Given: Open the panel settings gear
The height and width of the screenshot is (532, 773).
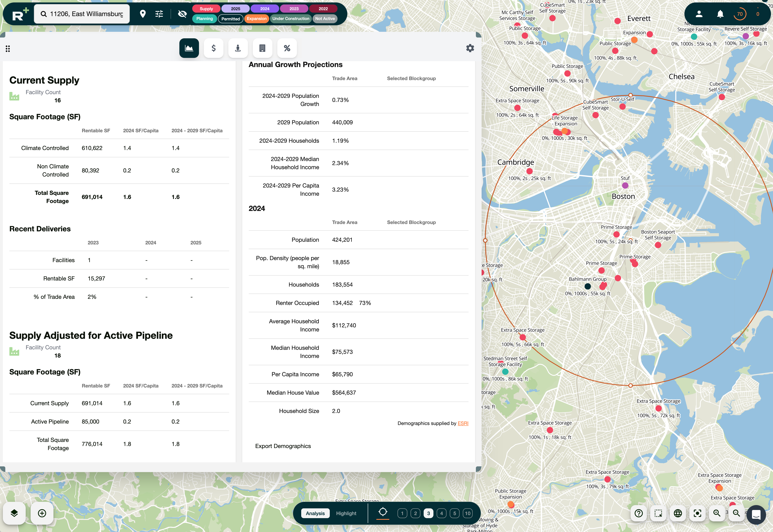Looking at the screenshot, I should pos(470,48).
